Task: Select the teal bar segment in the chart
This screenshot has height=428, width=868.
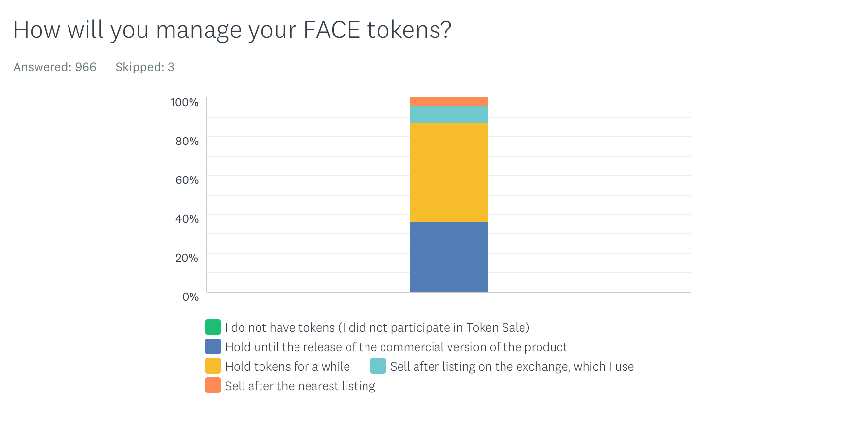Action: [449, 114]
